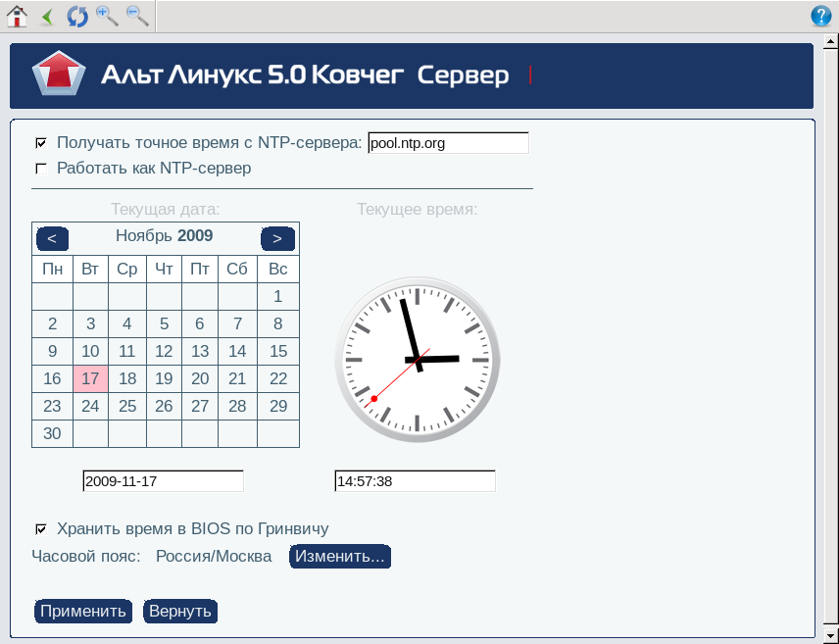
Task: Open help via the question mark icon
Action: 821,16
